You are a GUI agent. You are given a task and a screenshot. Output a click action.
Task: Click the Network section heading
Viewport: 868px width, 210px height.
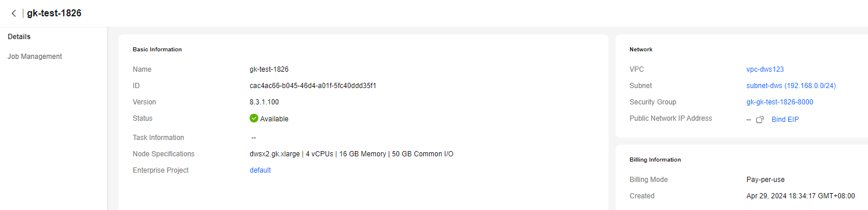[641, 50]
